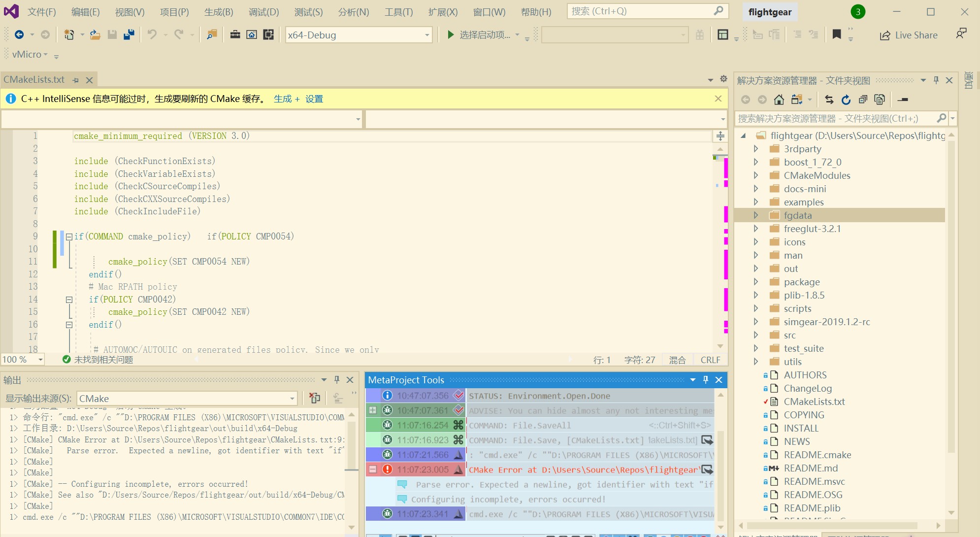Expand the 10:47:07.361 ADVISE log row
The height and width of the screenshot is (537, 980).
373,410
